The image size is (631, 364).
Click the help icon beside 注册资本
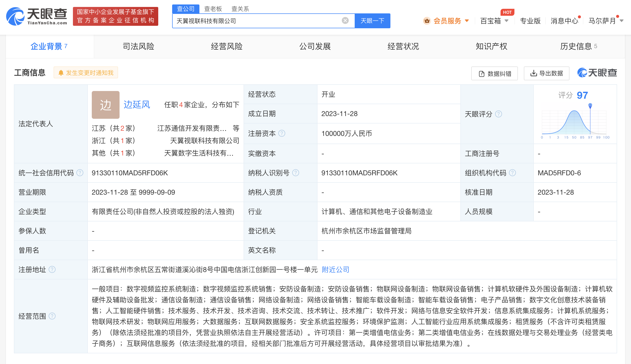[x=282, y=133]
